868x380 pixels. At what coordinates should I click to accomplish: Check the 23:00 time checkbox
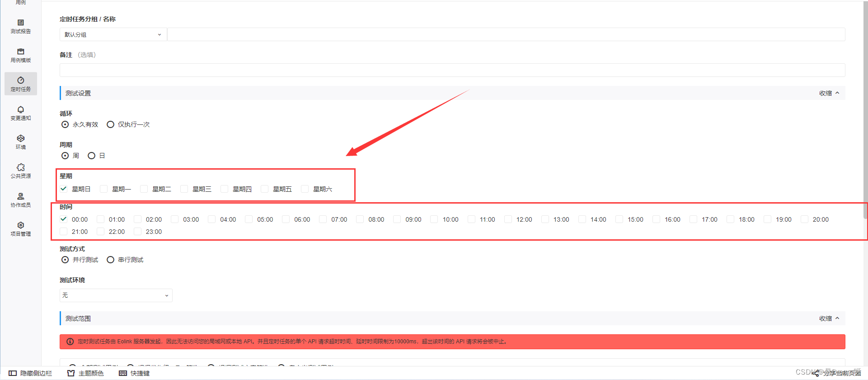click(x=138, y=231)
